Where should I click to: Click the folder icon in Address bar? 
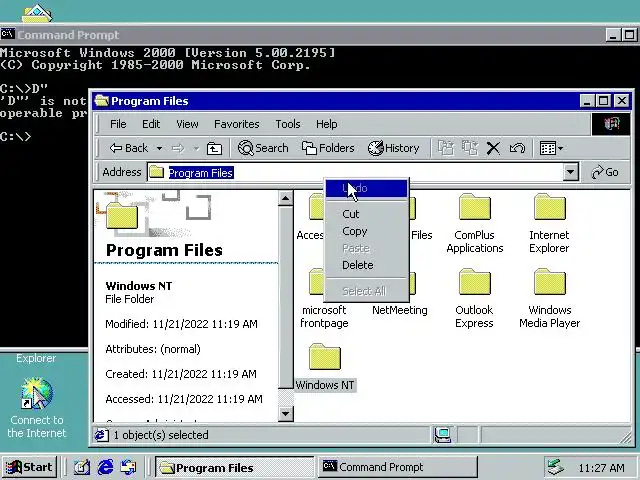156,172
